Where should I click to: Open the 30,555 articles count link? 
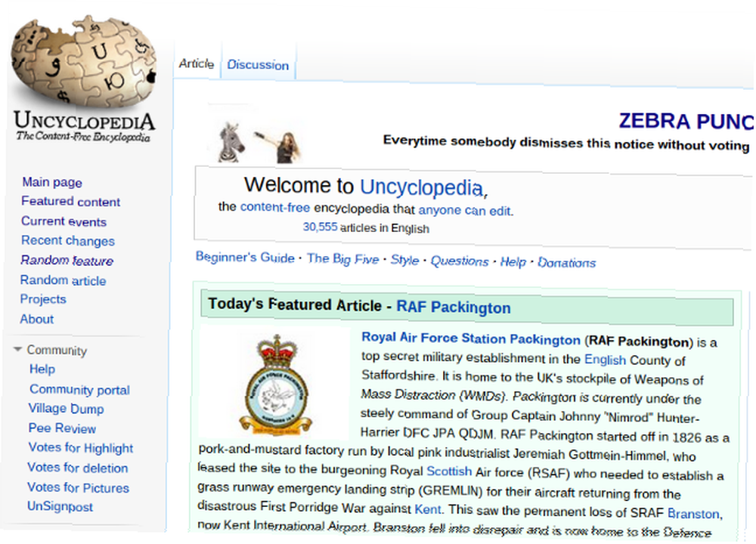tap(320, 227)
